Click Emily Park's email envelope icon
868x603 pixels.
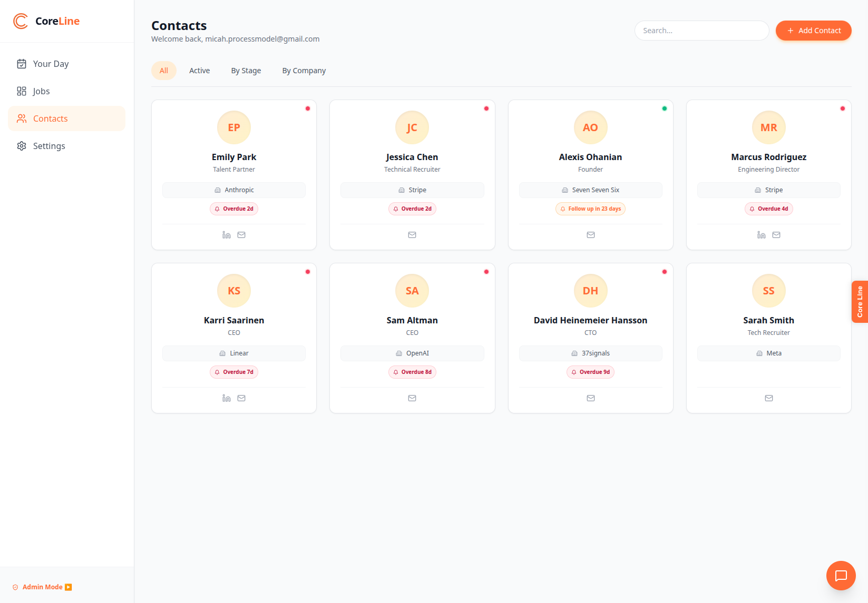click(x=241, y=235)
